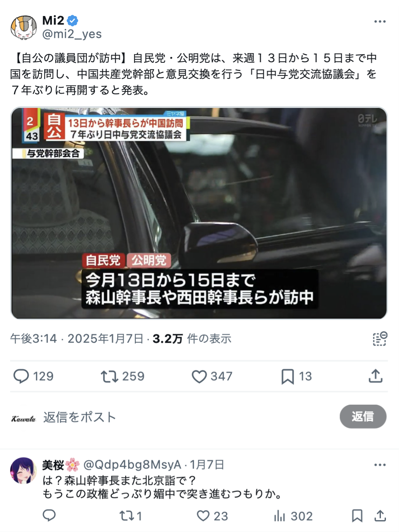Open the main post's three-dot more menu
This screenshot has height=532, width=399.
pyautogui.click(x=380, y=21)
